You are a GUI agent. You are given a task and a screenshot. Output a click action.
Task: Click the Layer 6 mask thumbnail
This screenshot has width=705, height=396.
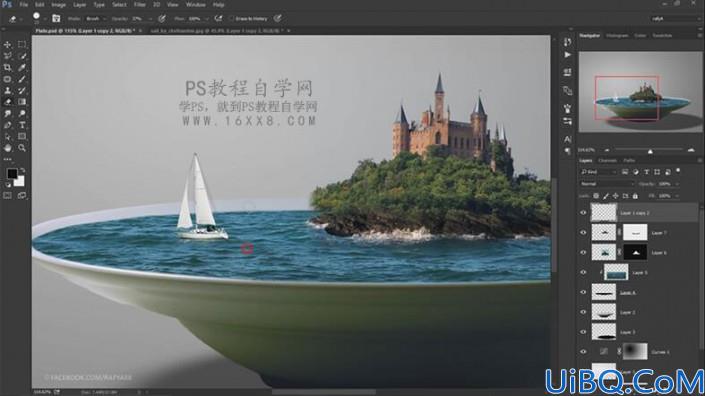point(635,253)
